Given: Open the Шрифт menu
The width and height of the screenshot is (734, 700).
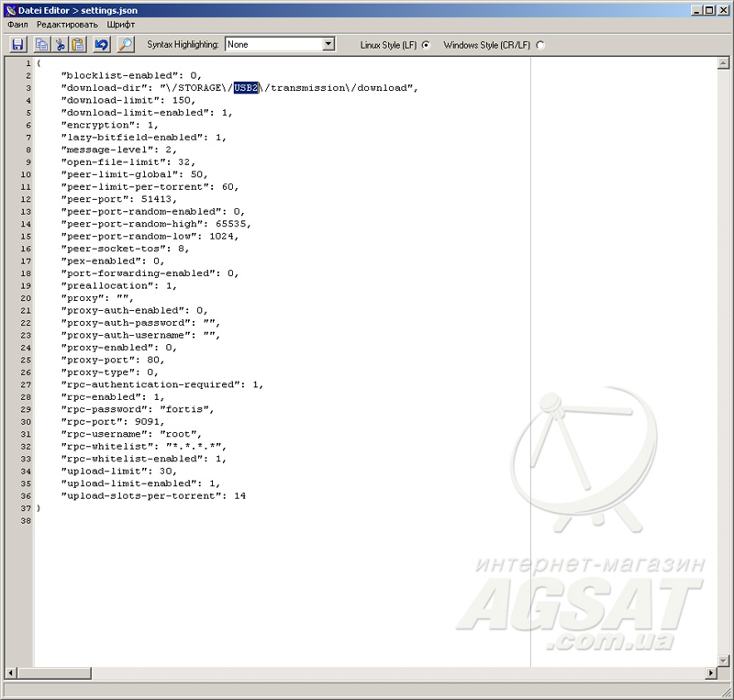Looking at the screenshot, I should click(121, 25).
